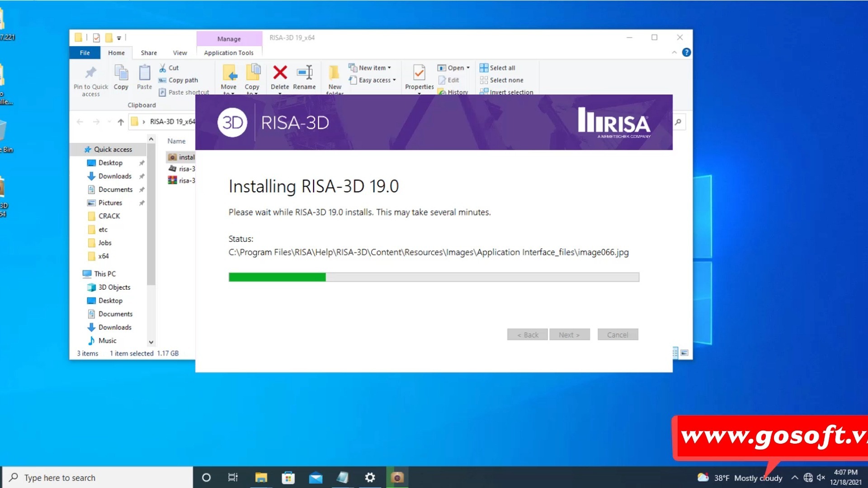Click the New folder icon
Screen dimensions: 868x488
click(x=335, y=72)
